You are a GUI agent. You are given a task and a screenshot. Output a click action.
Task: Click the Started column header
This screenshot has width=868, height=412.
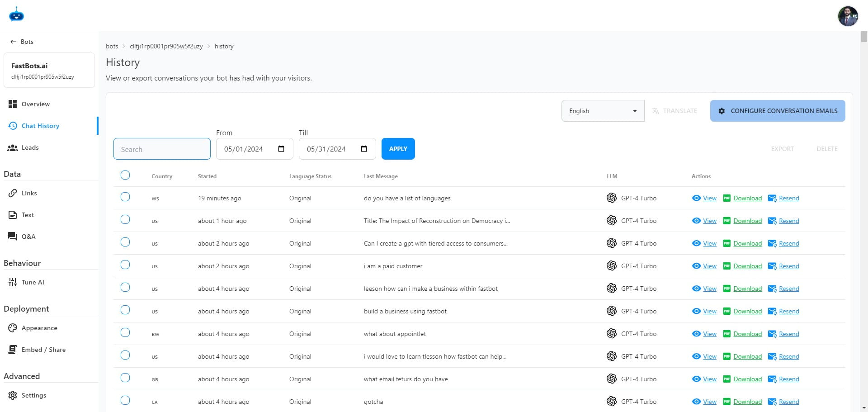click(207, 176)
